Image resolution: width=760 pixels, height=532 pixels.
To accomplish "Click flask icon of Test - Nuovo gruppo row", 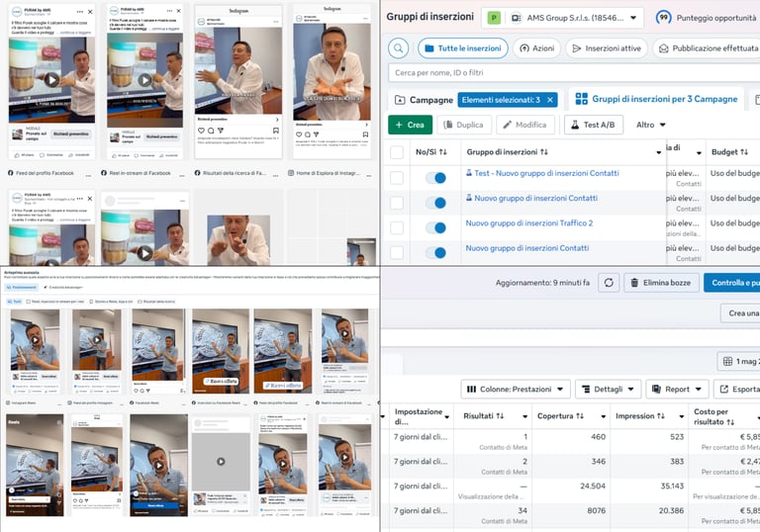I will coord(469,172).
